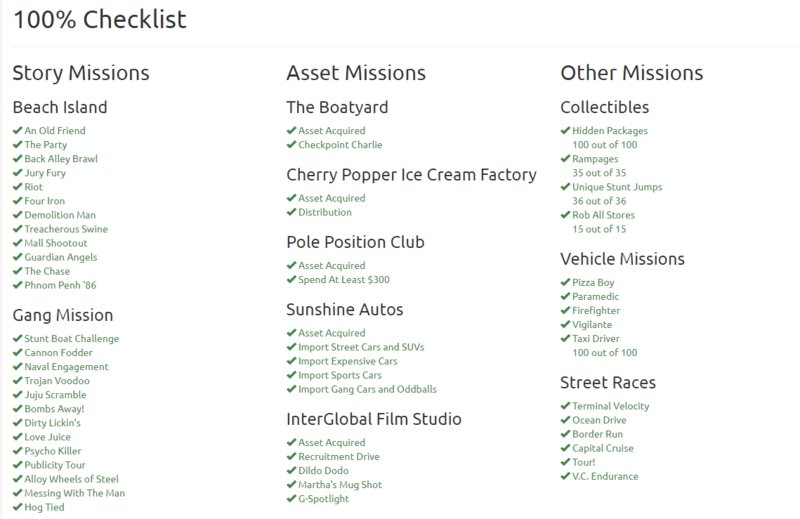Viewport: 800px width, 519px height.
Task: Click the checkmark next to Checkpoint Charlie
Action: (x=291, y=144)
